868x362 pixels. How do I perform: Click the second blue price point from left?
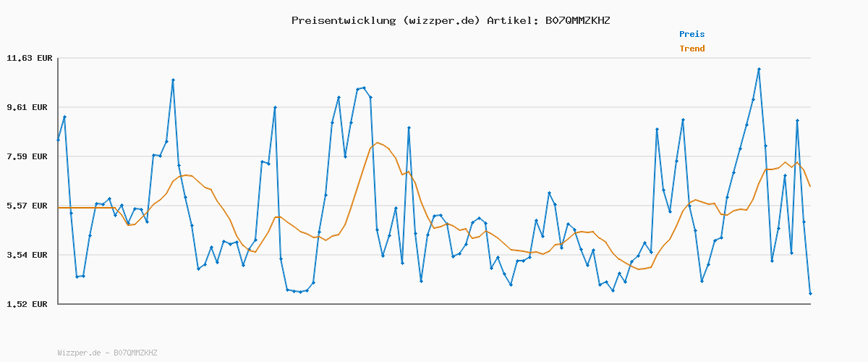64,117
